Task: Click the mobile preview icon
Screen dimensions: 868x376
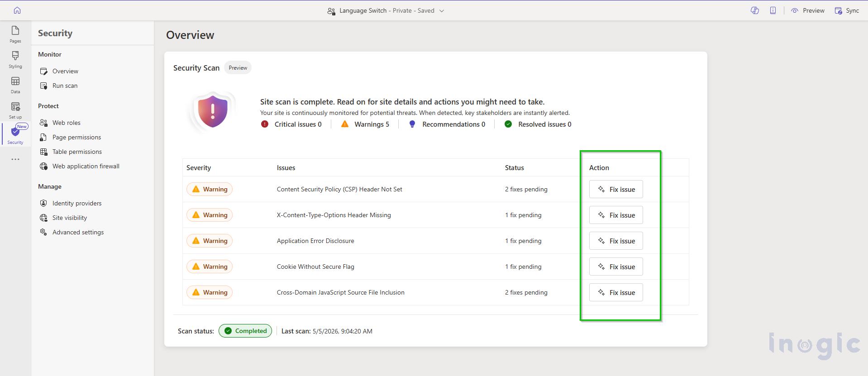Action: [x=773, y=10]
